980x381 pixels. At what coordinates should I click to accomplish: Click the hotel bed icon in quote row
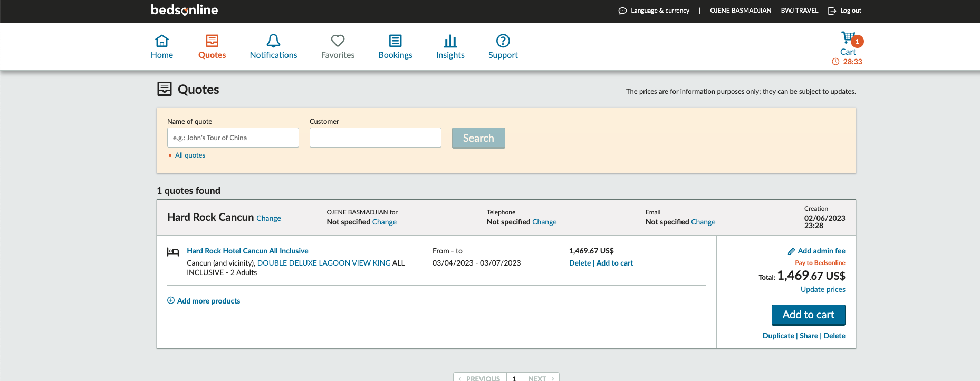pyautogui.click(x=173, y=252)
